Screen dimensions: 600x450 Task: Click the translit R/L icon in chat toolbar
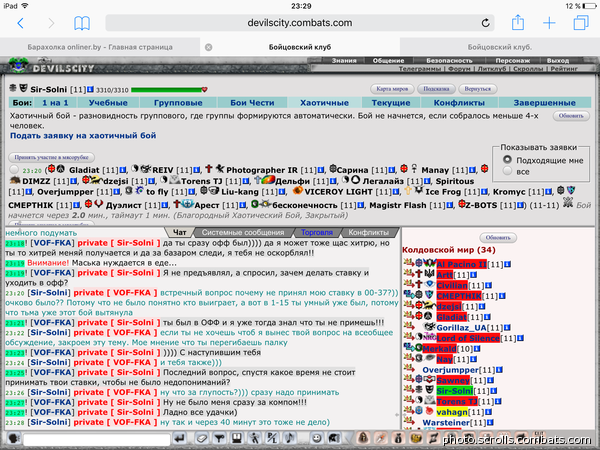pyautogui.click(x=272, y=438)
